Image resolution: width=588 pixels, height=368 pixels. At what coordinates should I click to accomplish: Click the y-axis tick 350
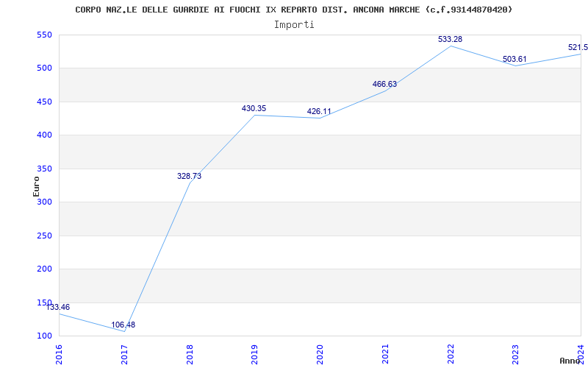[x=43, y=169]
